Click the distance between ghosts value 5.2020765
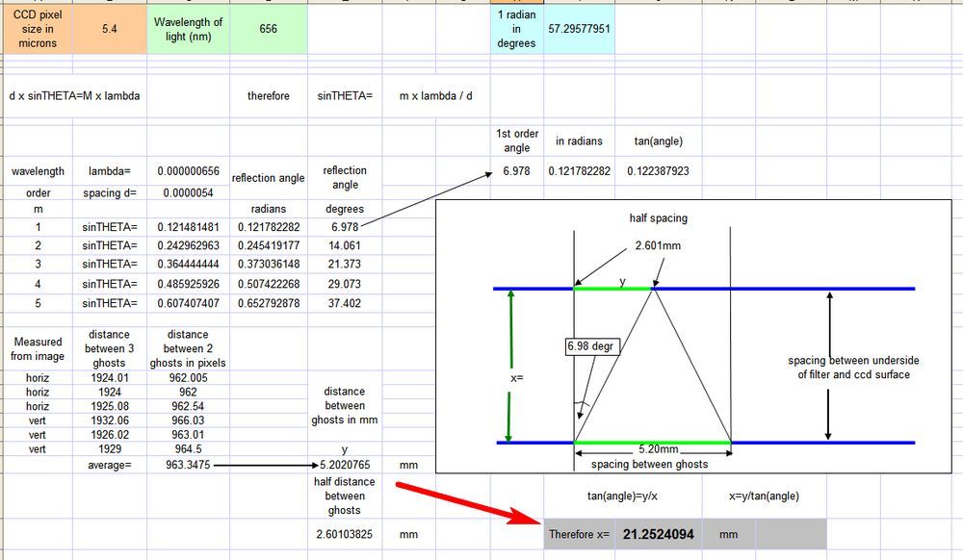Viewport: 963px width, 560px height. coord(345,465)
